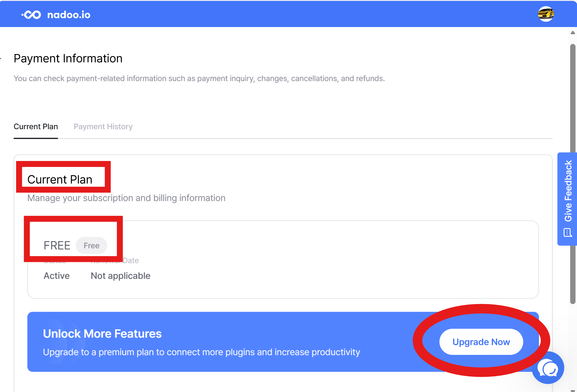The image size is (577, 392).
Task: Click the Free plan badge
Action: tap(92, 246)
